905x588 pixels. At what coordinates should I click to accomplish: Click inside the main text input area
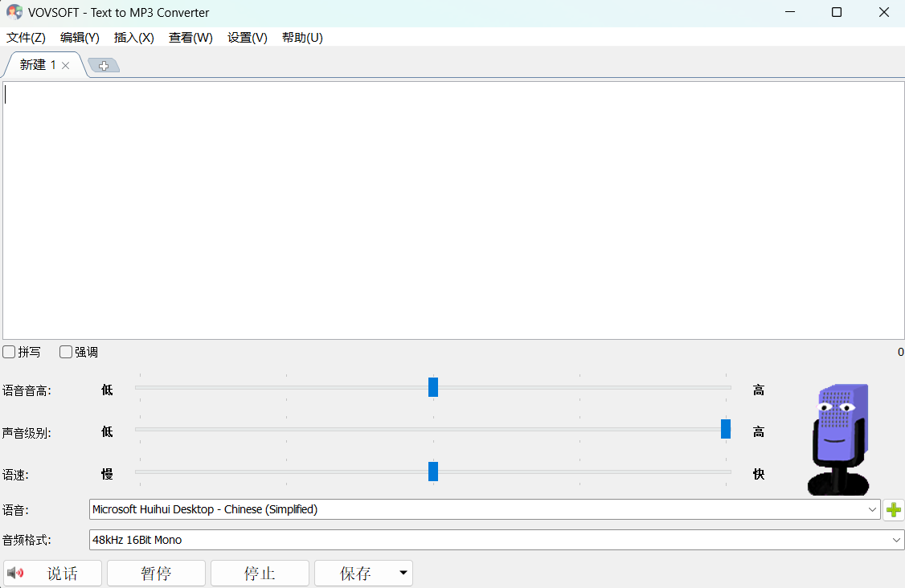tap(452, 209)
